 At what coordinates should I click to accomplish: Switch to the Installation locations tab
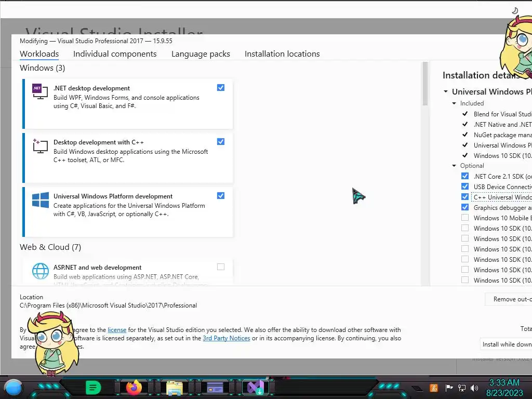[282, 54]
